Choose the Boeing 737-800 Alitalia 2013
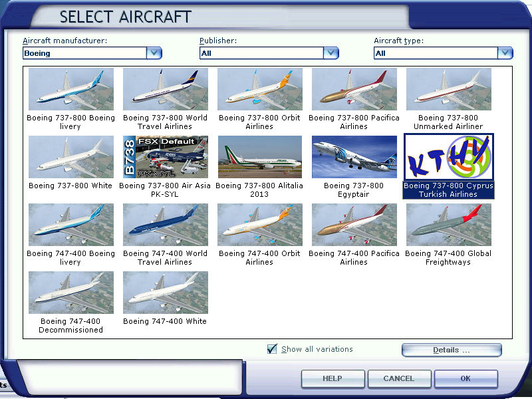 (x=260, y=158)
